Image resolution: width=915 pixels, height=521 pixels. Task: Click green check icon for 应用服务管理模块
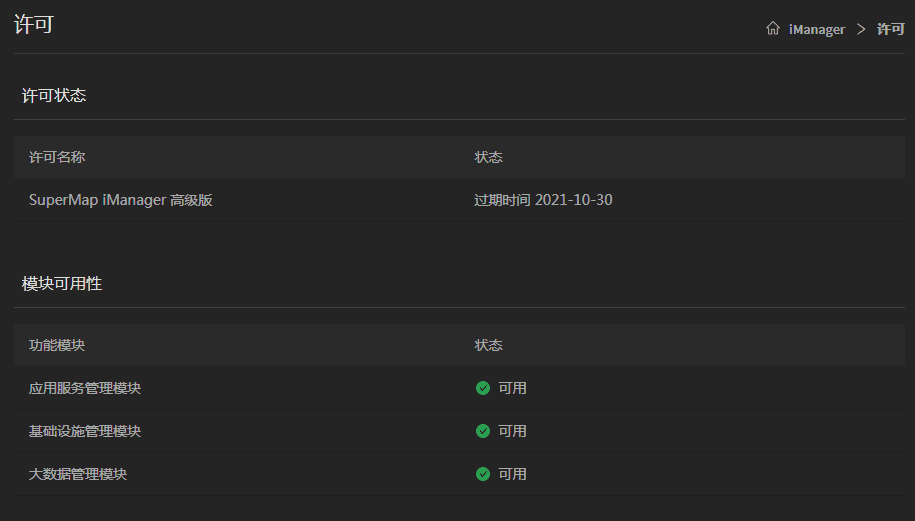483,388
